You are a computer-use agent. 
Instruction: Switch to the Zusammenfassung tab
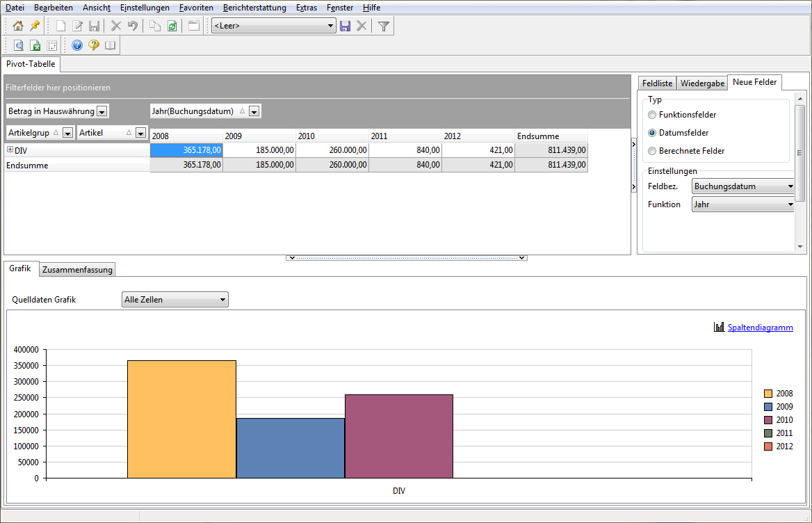coord(77,270)
